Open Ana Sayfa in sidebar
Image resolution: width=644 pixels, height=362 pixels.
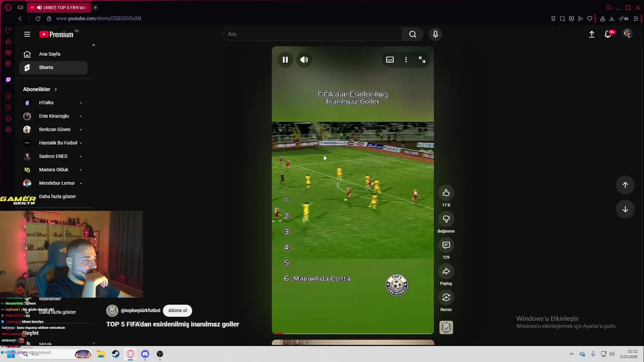pos(53,54)
